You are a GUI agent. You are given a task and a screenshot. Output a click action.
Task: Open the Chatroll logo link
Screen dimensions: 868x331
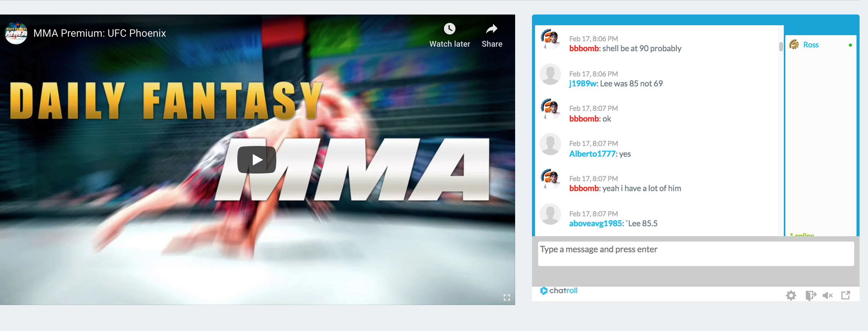tap(559, 290)
